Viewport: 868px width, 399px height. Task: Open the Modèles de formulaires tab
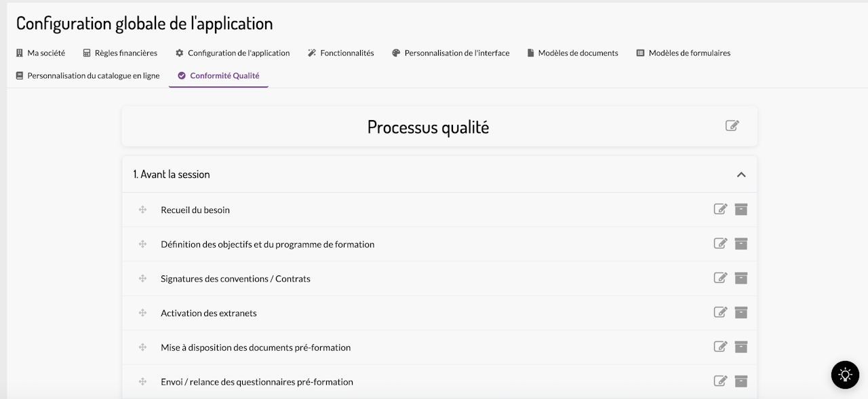pyautogui.click(x=683, y=53)
